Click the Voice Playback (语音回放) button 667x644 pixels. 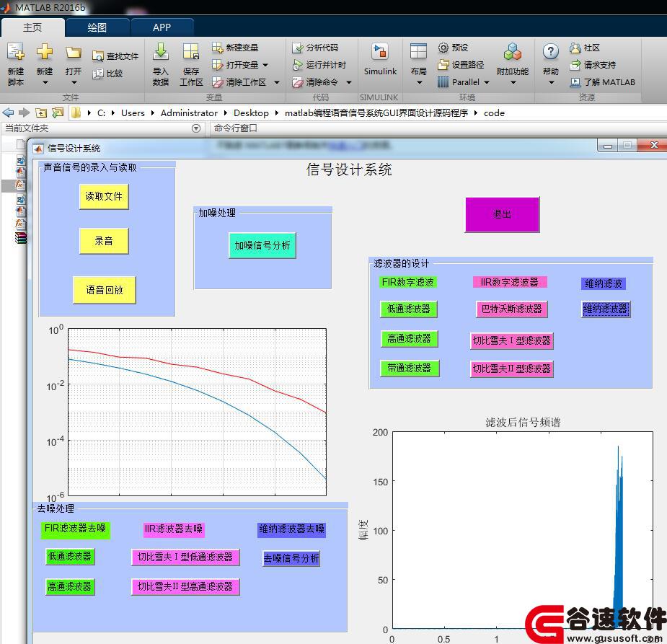[x=105, y=290]
